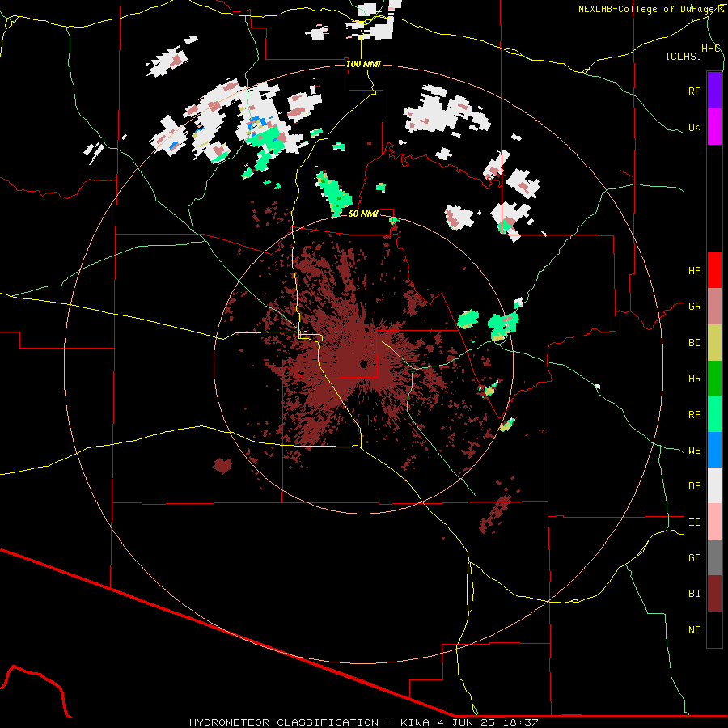Pick the HR green legend swatch
This screenshot has width=728, height=728.
tap(714, 379)
